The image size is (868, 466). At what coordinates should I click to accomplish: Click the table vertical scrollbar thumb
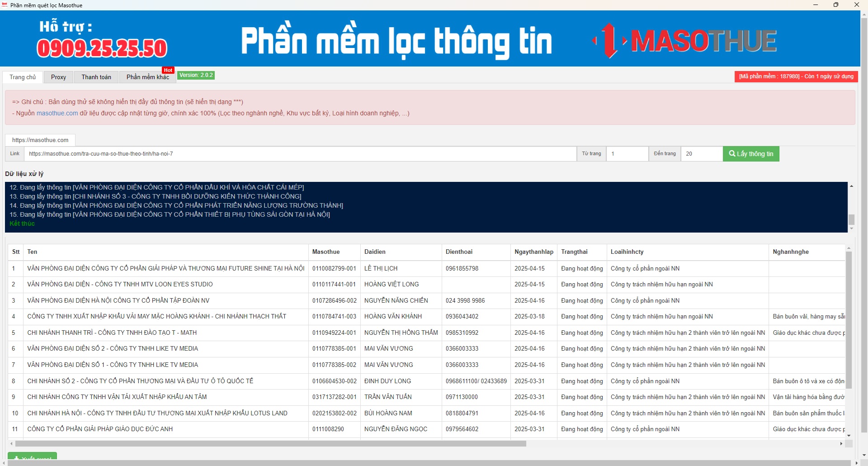[x=849, y=320]
